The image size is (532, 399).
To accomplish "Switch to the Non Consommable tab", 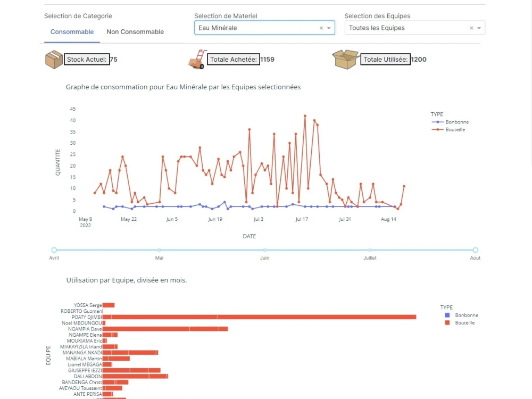I will (x=135, y=32).
